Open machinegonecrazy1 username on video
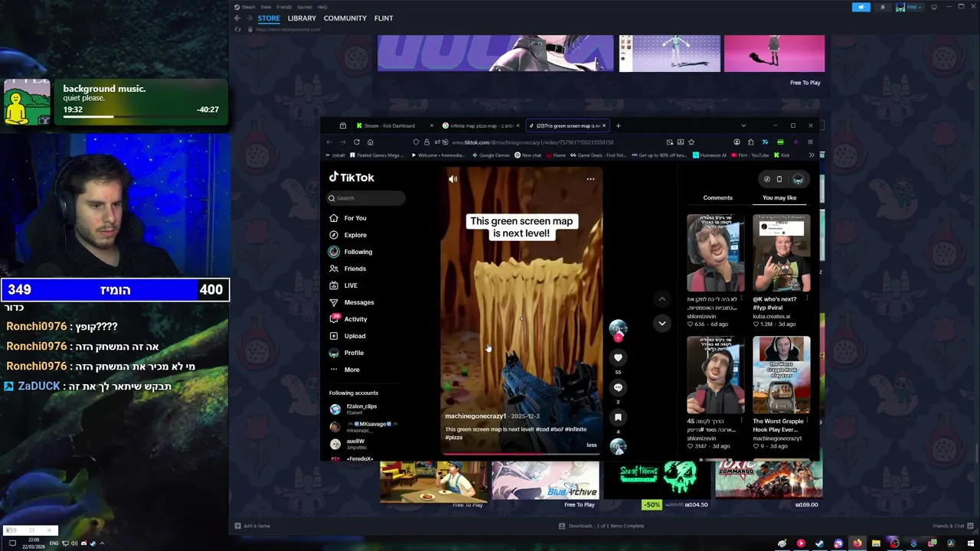Screen dimensions: 980x551 [x=475, y=416]
